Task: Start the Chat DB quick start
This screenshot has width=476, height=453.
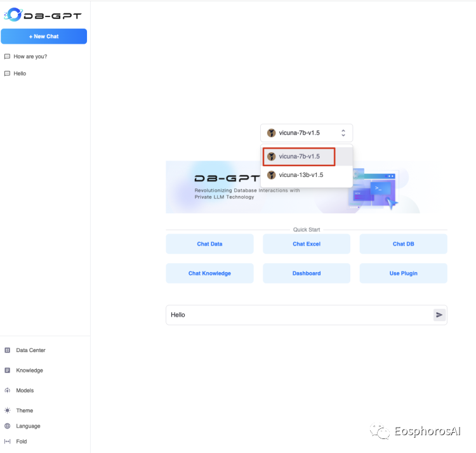Action: click(x=403, y=244)
